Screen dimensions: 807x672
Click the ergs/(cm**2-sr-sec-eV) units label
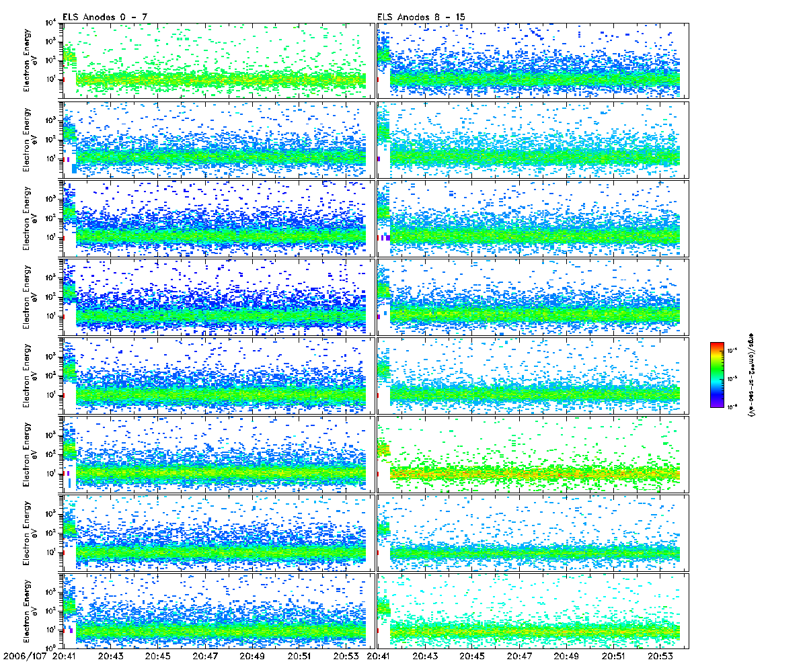(x=753, y=375)
